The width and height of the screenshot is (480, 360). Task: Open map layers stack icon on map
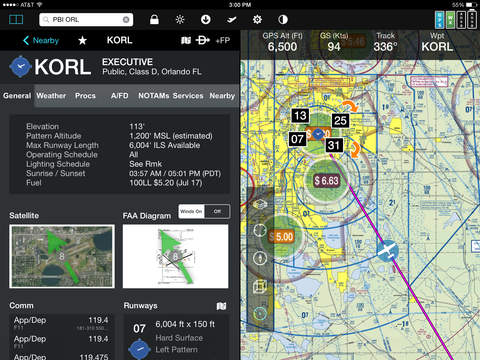coord(260,204)
